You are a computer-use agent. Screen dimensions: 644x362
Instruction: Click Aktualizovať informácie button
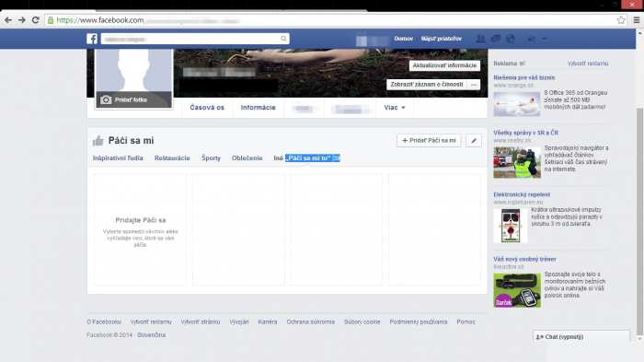pyautogui.click(x=444, y=65)
